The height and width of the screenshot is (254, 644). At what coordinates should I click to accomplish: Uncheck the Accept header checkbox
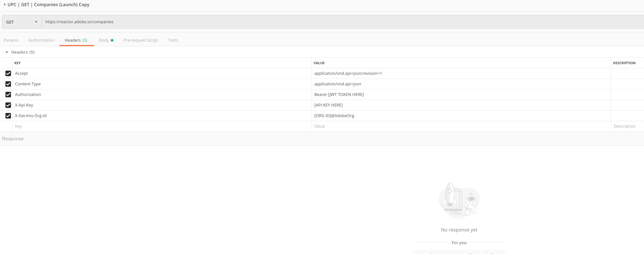coord(8,73)
